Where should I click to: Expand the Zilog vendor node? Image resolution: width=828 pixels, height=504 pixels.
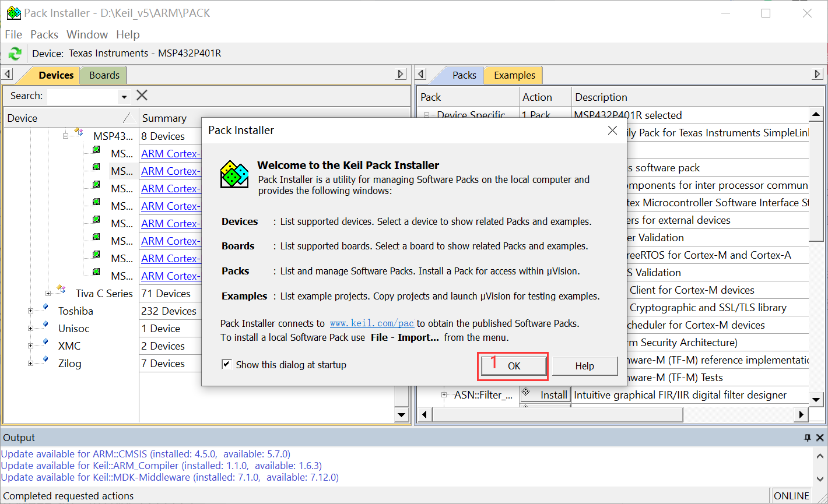[31, 363]
